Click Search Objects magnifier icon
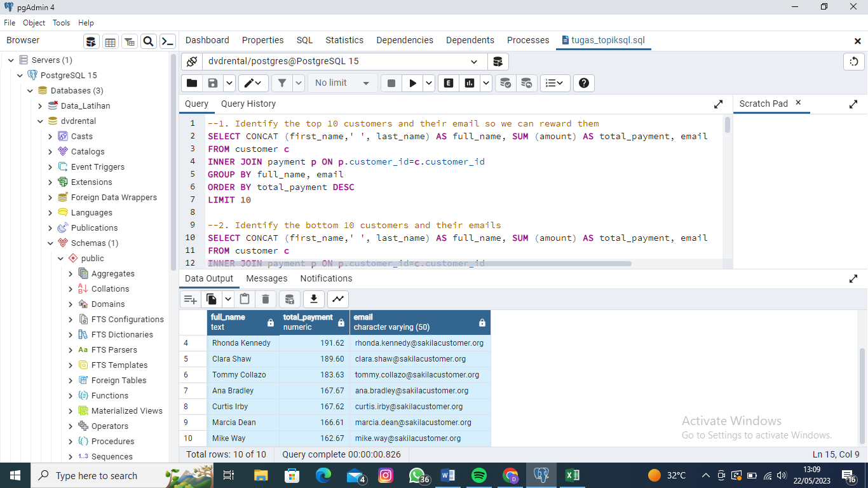 tap(148, 42)
